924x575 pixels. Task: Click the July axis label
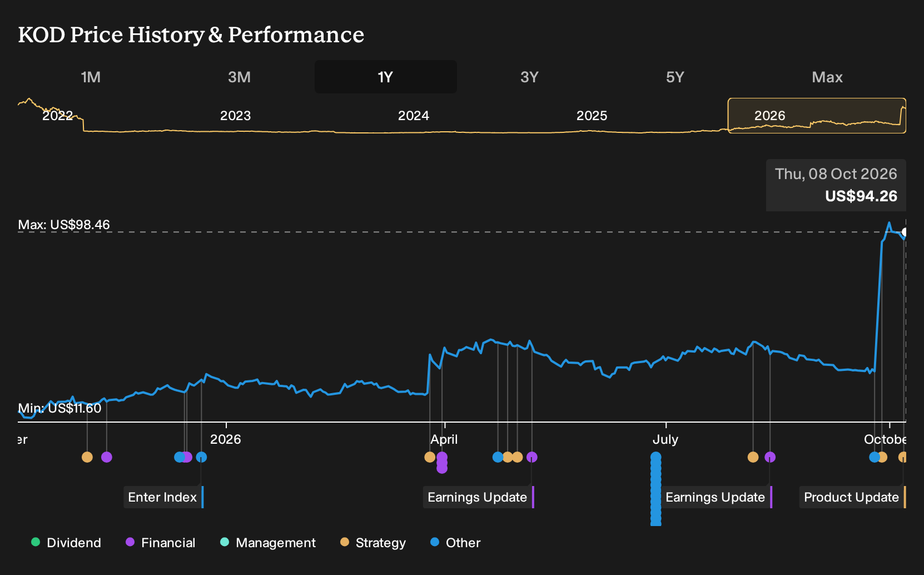(665, 439)
